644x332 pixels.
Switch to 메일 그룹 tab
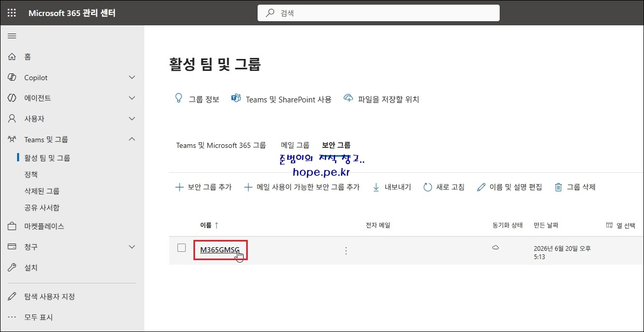[295, 145]
